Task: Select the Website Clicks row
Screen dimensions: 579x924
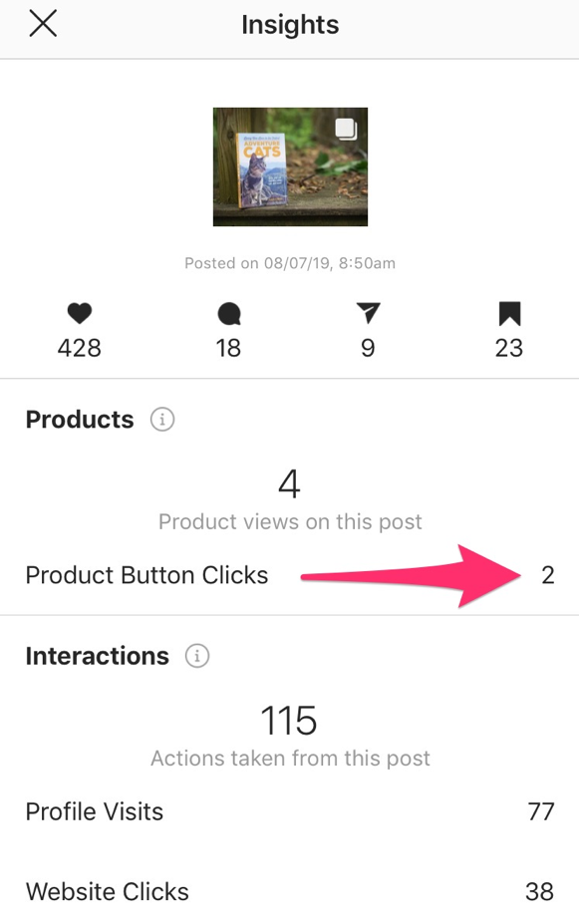Action: [289, 891]
